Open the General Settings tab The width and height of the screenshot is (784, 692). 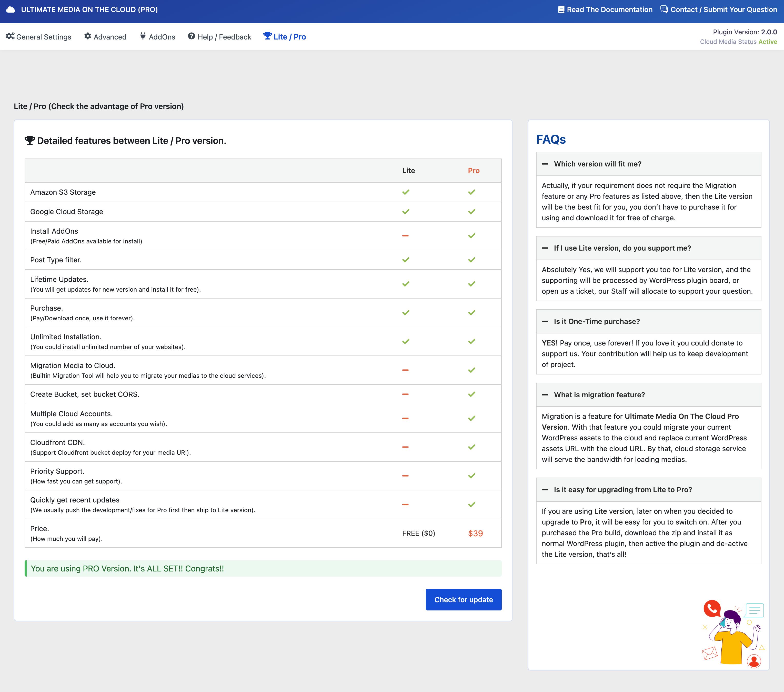pyautogui.click(x=39, y=36)
